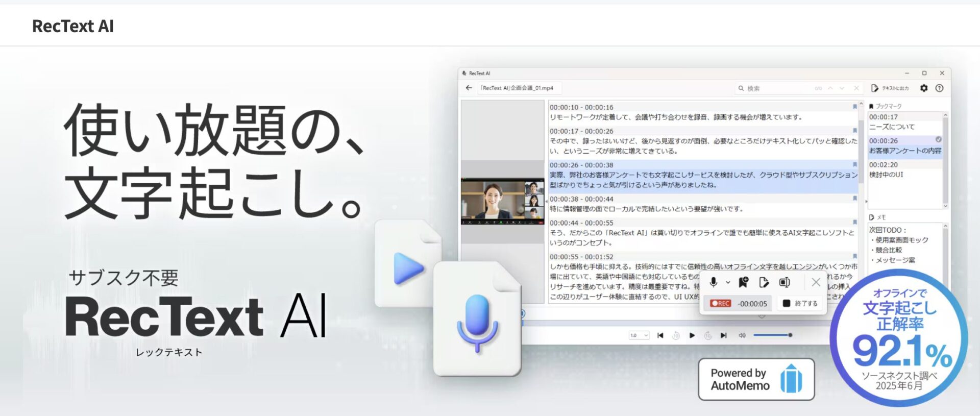
Task: Click the bookmark list scrollbar
Action: pos(945,160)
